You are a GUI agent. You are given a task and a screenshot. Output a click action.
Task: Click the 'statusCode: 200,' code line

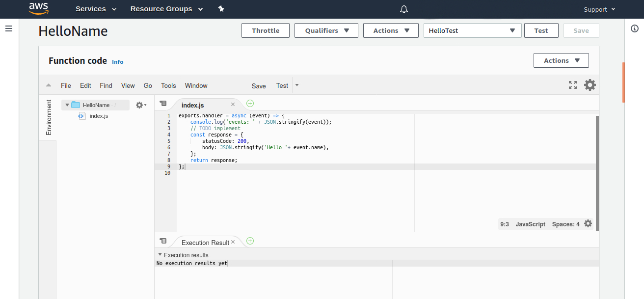(x=226, y=141)
